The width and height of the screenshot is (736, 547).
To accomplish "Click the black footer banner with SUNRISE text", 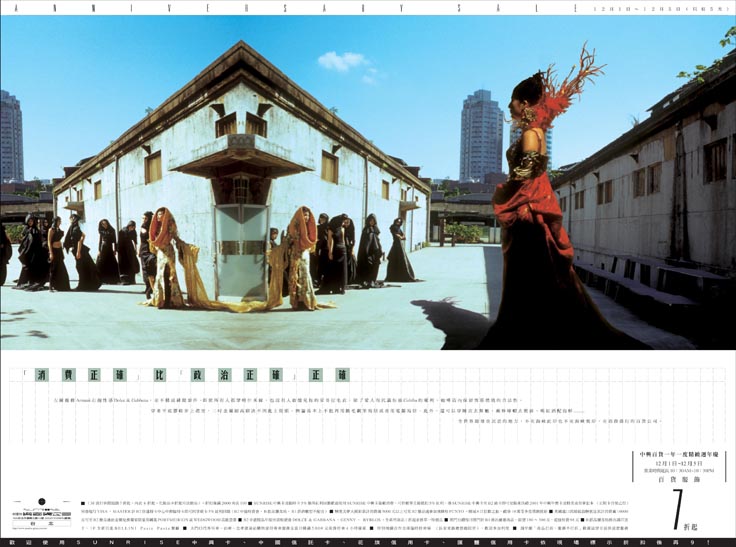I will (x=368, y=541).
